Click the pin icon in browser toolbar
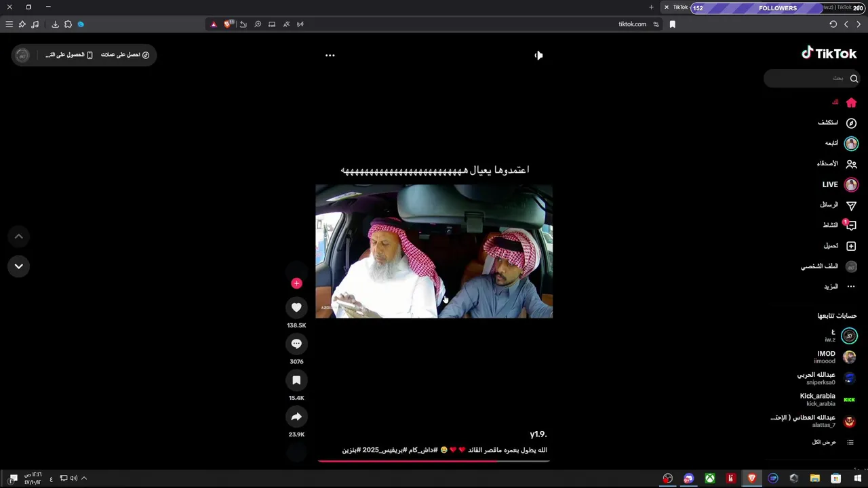 tap(22, 24)
